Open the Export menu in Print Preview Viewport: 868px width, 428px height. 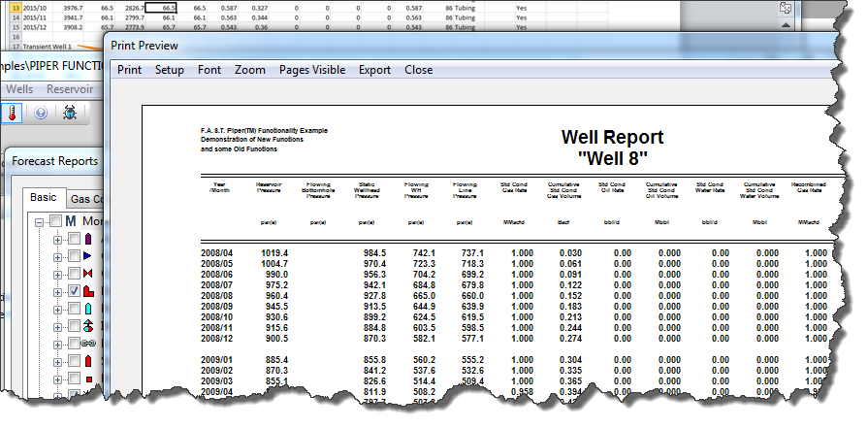pos(374,70)
